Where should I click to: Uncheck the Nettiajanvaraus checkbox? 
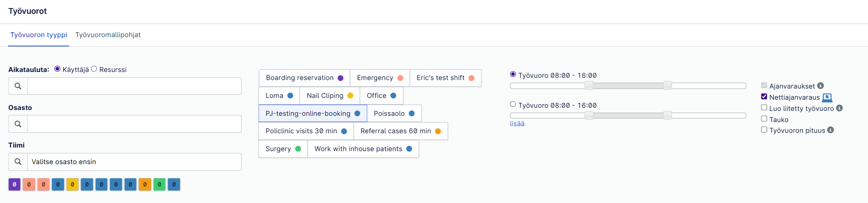click(x=764, y=97)
